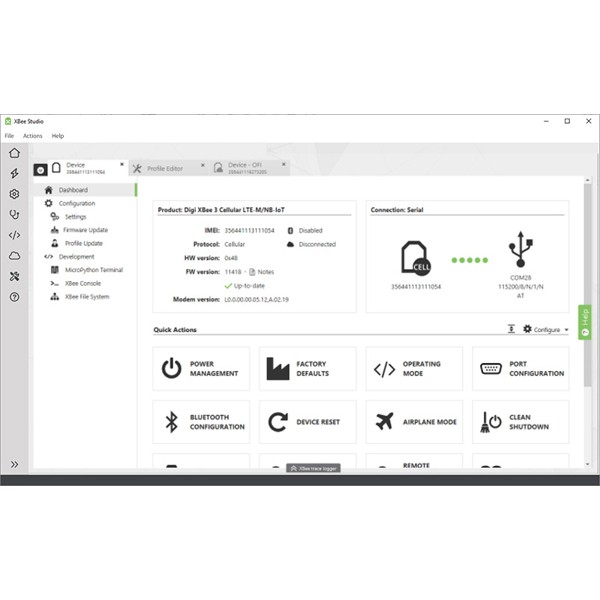This screenshot has width=600, height=600.
Task: Open the Home icon in left sidebar
Action: pos(15,153)
